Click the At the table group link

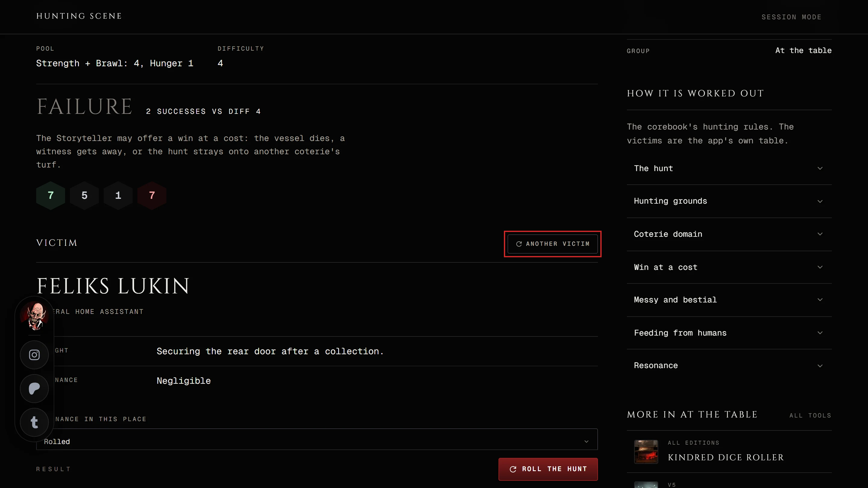(803, 51)
